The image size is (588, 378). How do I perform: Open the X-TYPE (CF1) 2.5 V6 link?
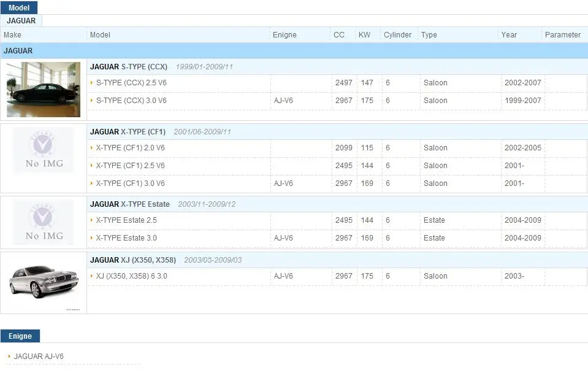[130, 166]
